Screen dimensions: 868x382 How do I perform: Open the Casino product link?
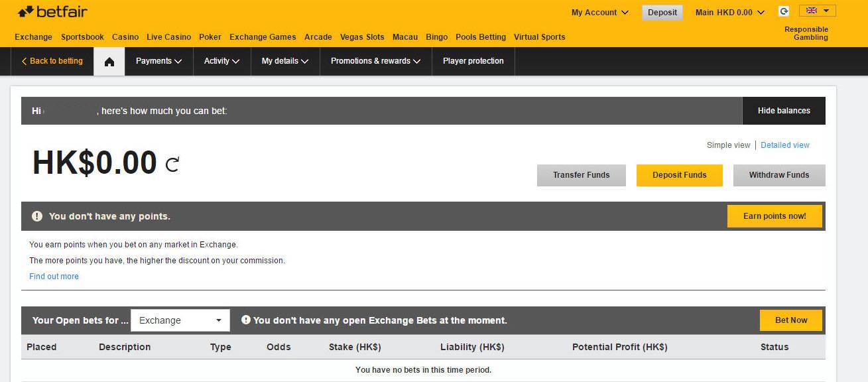pos(125,37)
